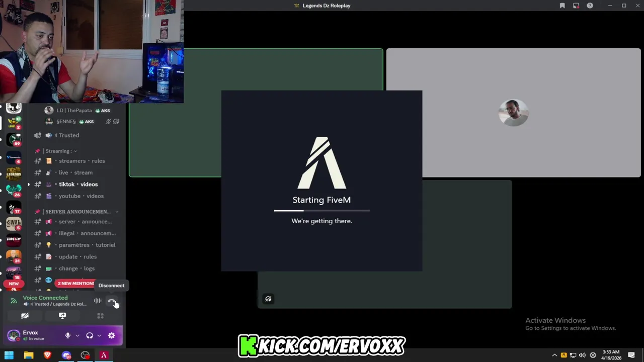Check the voice connection signal icon
Image resolution: width=644 pixels, height=362 pixels.
coord(14,301)
